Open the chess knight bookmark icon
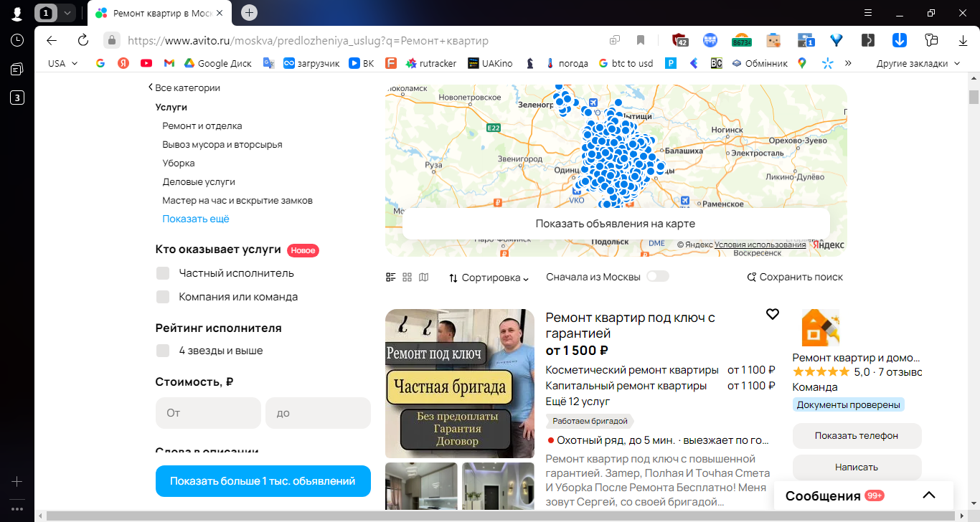Screen dimensions: 980x522 530,63
